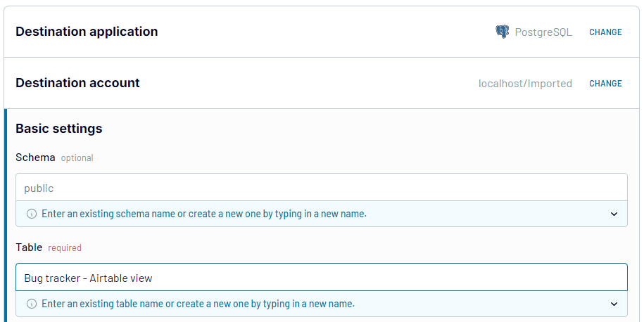Expand the table name hint chevron

tap(614, 304)
